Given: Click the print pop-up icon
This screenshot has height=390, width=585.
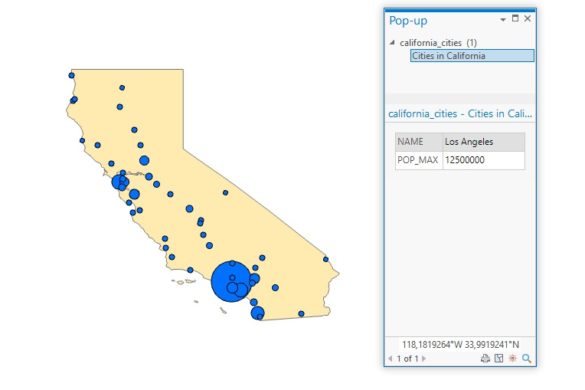Looking at the screenshot, I should pos(485,358).
